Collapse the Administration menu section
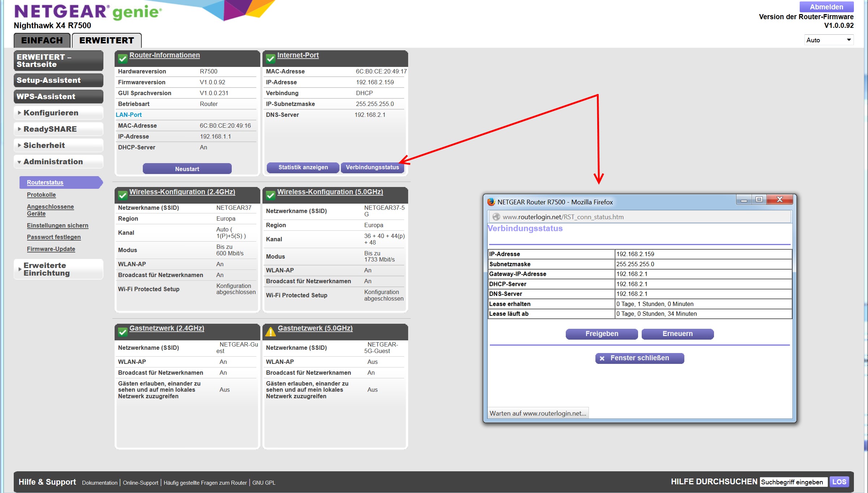The width and height of the screenshot is (868, 493). (x=59, y=162)
